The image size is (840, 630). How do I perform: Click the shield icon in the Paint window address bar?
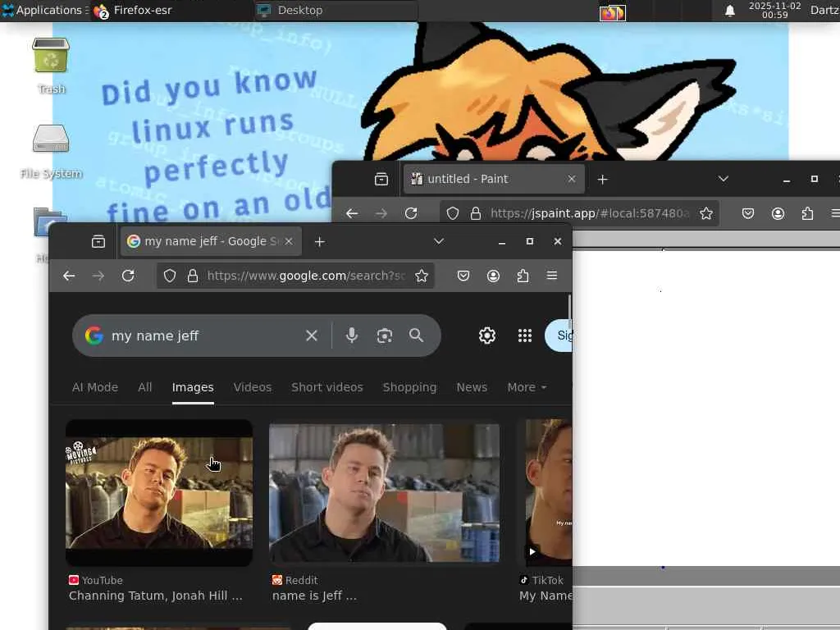point(453,214)
